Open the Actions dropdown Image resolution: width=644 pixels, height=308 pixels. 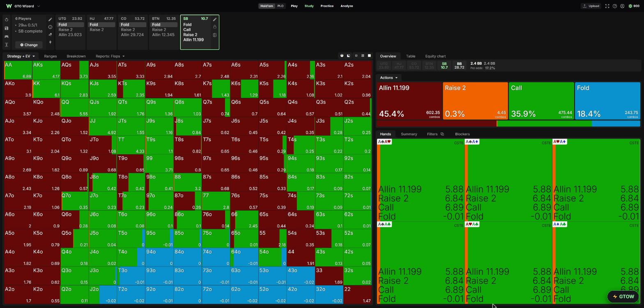point(389,78)
